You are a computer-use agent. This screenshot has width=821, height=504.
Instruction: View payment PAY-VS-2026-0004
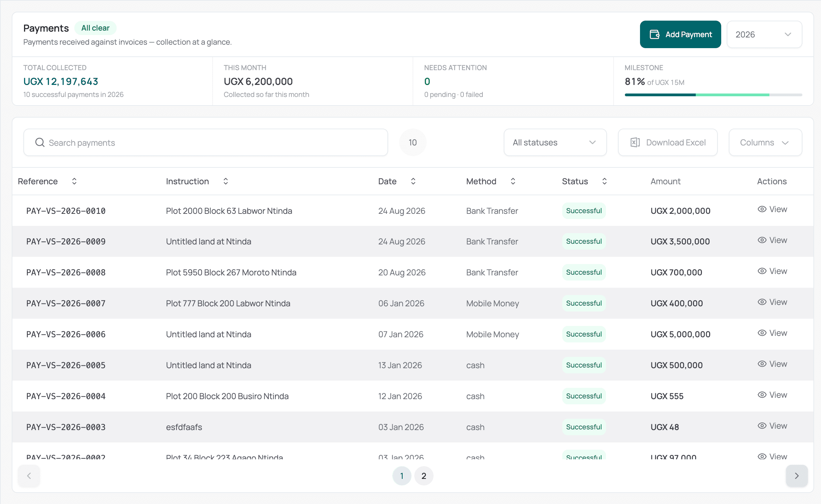772,395
